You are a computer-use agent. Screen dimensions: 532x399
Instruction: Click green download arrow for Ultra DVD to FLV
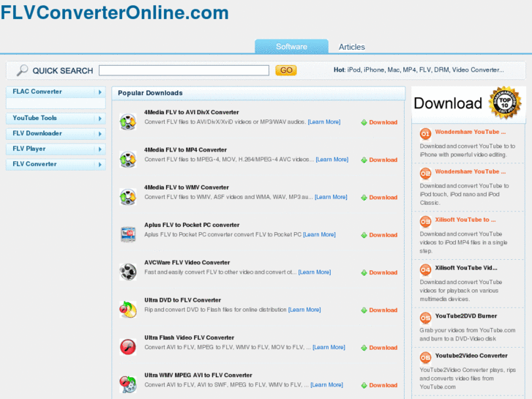[364, 310]
